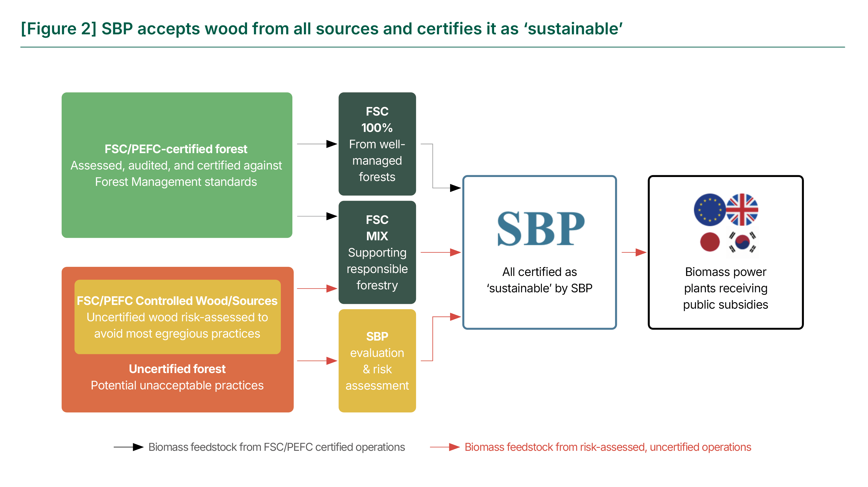Click 'Uncertified wood risk-assessed to' text
The width and height of the screenshot is (868, 487).
coord(177,317)
